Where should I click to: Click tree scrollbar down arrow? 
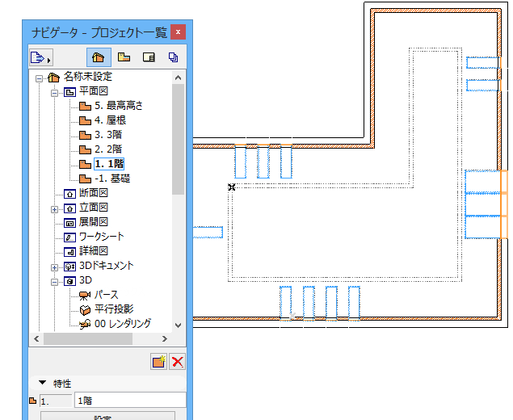pos(179,325)
